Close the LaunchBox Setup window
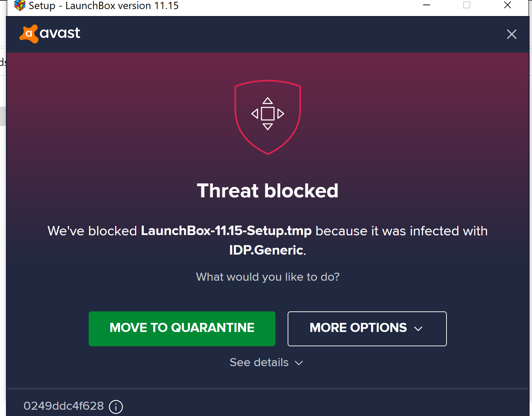 coord(508,5)
